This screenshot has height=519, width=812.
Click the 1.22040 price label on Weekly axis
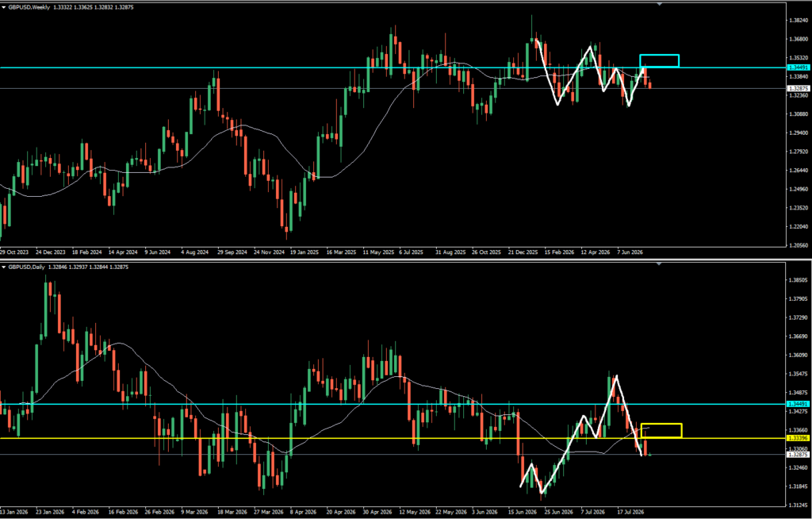click(x=798, y=227)
